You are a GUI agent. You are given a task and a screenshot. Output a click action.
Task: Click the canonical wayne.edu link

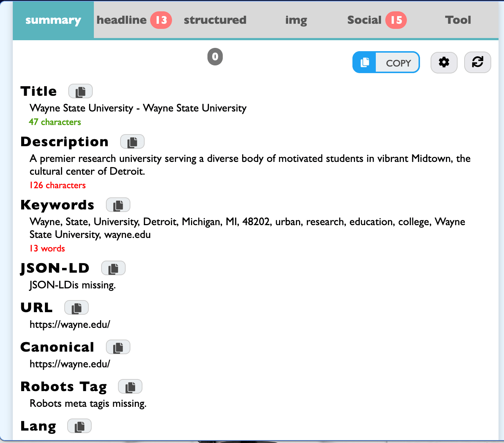pos(70,364)
